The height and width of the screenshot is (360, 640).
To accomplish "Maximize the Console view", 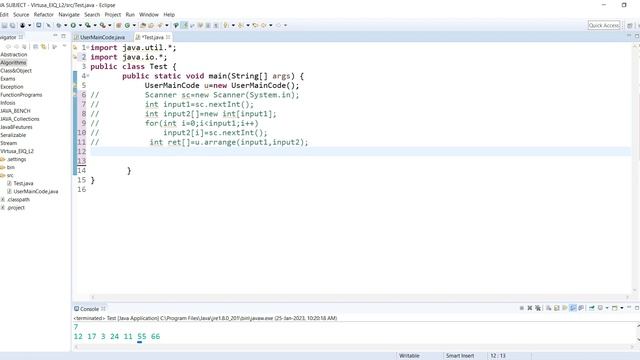I will pos(637,308).
